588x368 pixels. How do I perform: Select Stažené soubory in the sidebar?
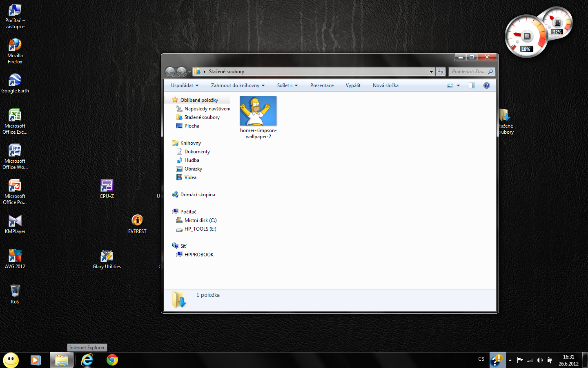[x=198, y=117]
